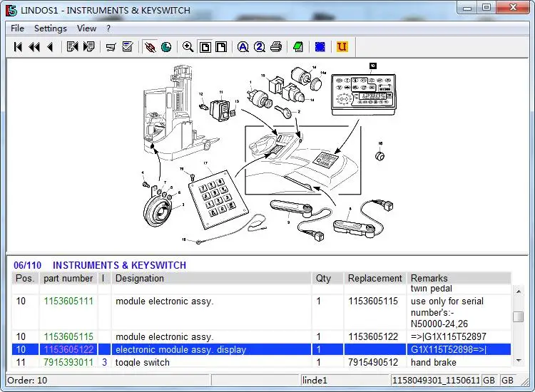The height and width of the screenshot is (392, 535).
Task: Click the 'linde1' status bar field
Action: [x=345, y=380]
